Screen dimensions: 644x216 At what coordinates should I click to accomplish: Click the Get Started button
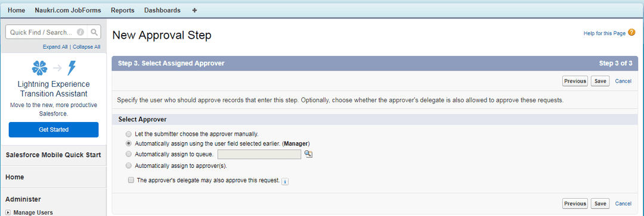pos(54,130)
